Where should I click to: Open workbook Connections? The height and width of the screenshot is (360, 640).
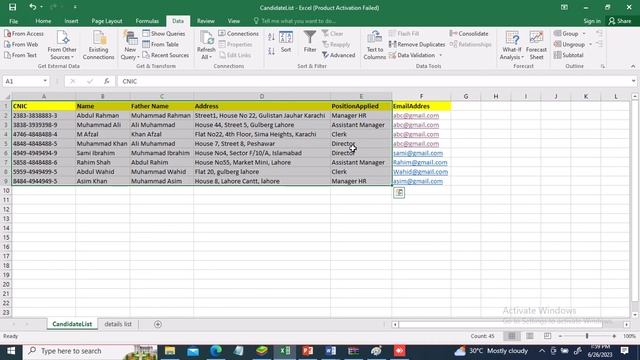239,33
